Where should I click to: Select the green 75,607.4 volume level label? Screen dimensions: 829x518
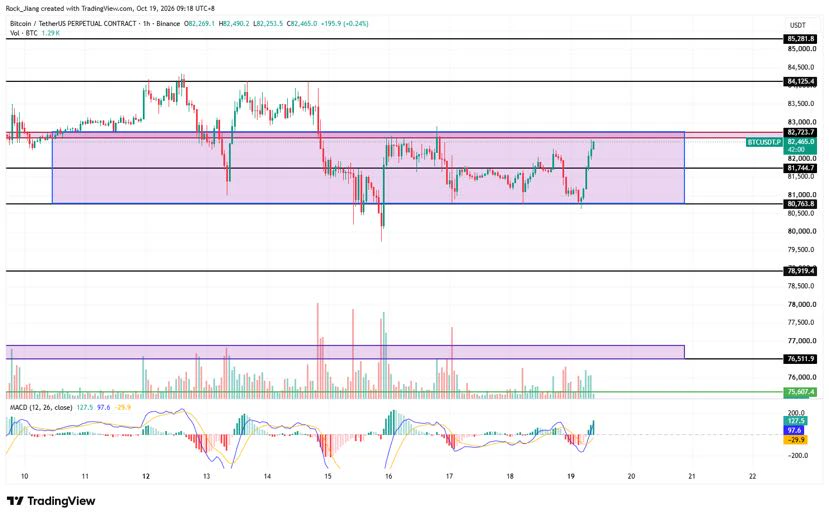coord(800,392)
